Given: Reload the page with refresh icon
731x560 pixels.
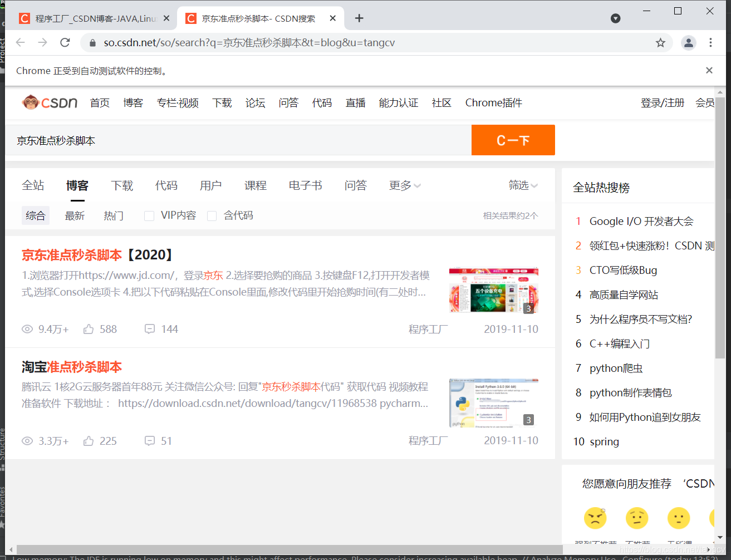Looking at the screenshot, I should [x=65, y=42].
